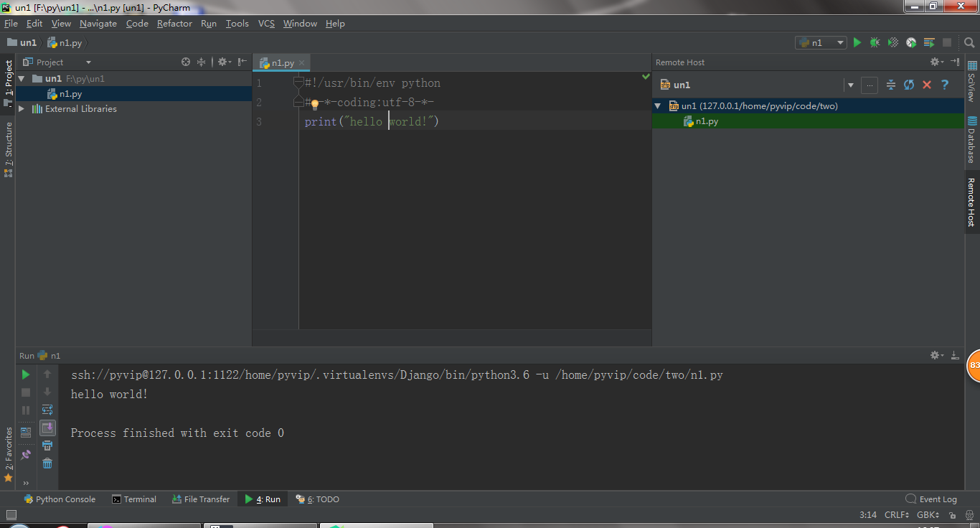Disconnect from the remote host
This screenshot has width=980, height=528.
[926, 85]
